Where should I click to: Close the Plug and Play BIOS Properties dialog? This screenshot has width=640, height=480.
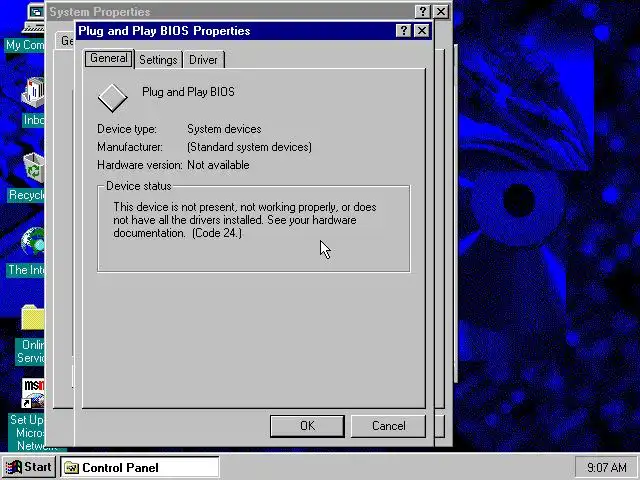(x=422, y=31)
